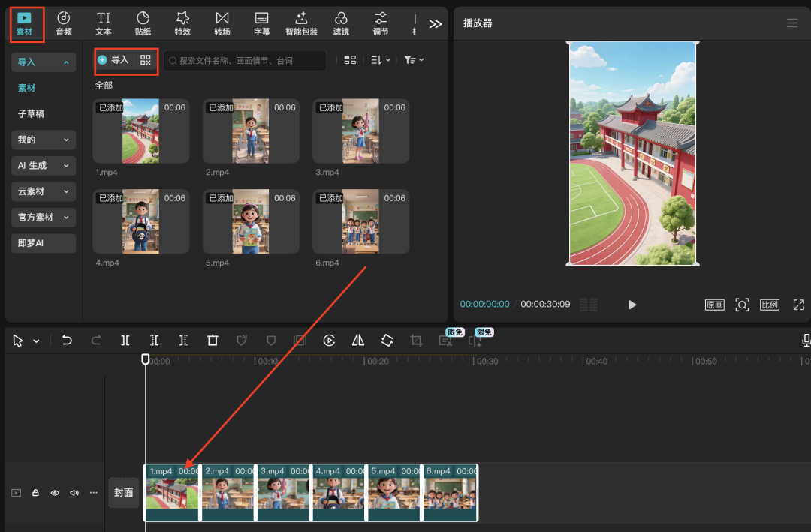Image resolution: width=811 pixels, height=532 pixels.
Task: Click the 3.mp4 media thumbnail
Action: 360,131
